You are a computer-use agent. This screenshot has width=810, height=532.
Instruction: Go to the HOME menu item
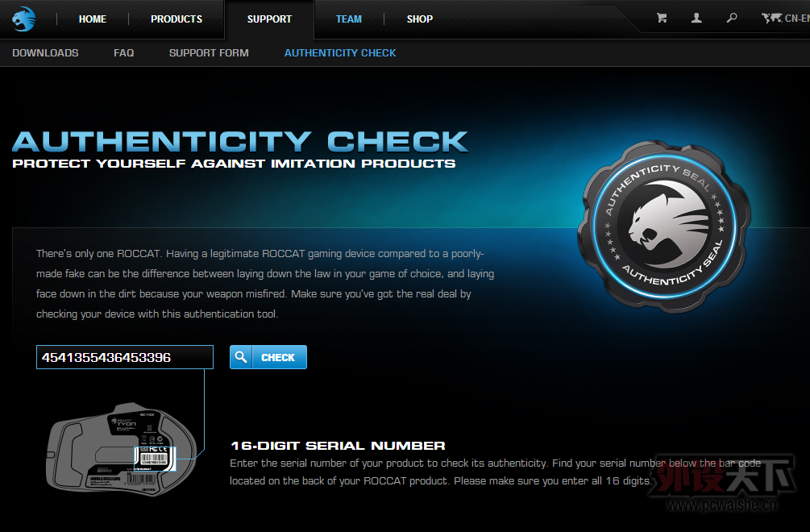pos(93,19)
